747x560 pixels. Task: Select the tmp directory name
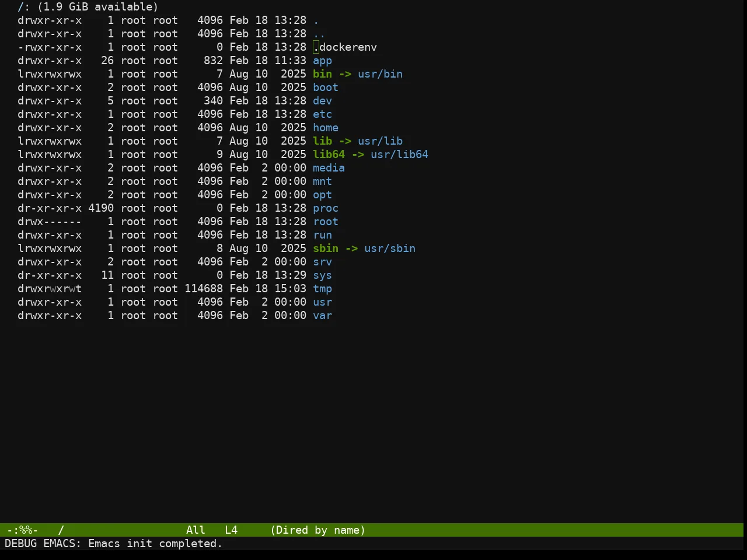tap(322, 289)
